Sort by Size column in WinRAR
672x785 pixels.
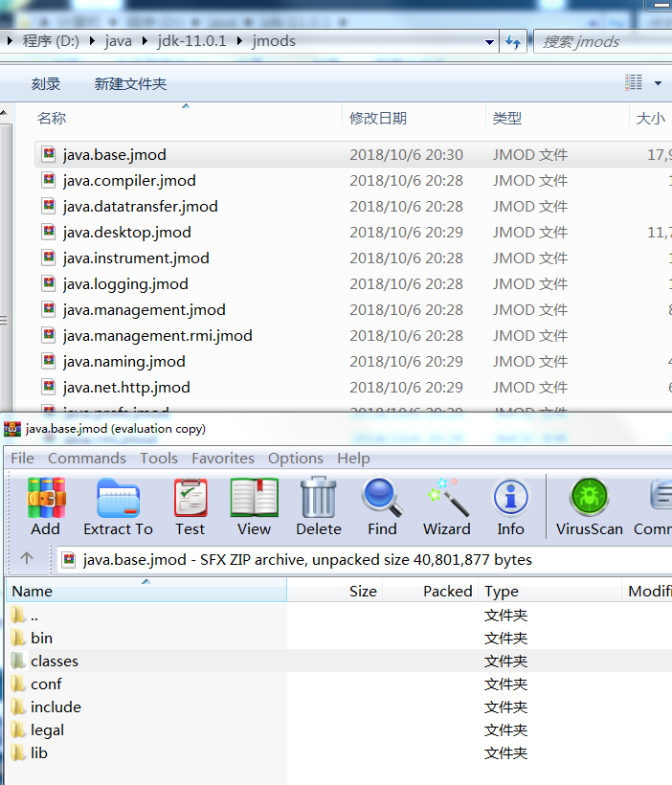coord(334,591)
